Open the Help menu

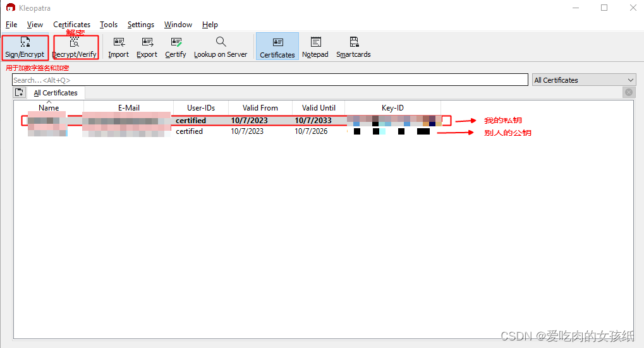210,25
